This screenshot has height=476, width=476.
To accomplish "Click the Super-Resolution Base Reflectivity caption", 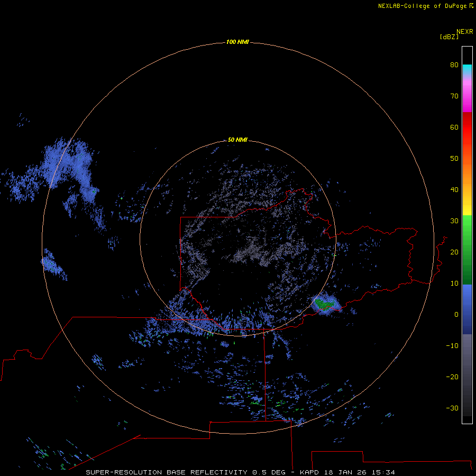I will point(241,472).
